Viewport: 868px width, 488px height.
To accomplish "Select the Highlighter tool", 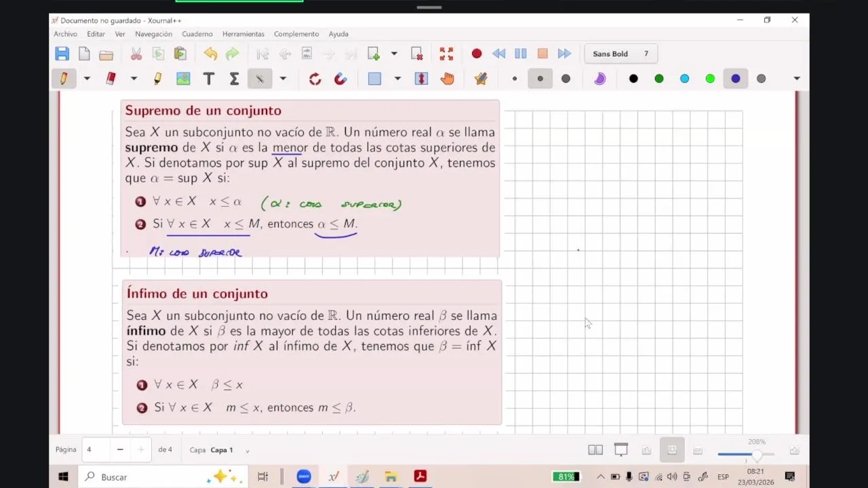I will [157, 79].
